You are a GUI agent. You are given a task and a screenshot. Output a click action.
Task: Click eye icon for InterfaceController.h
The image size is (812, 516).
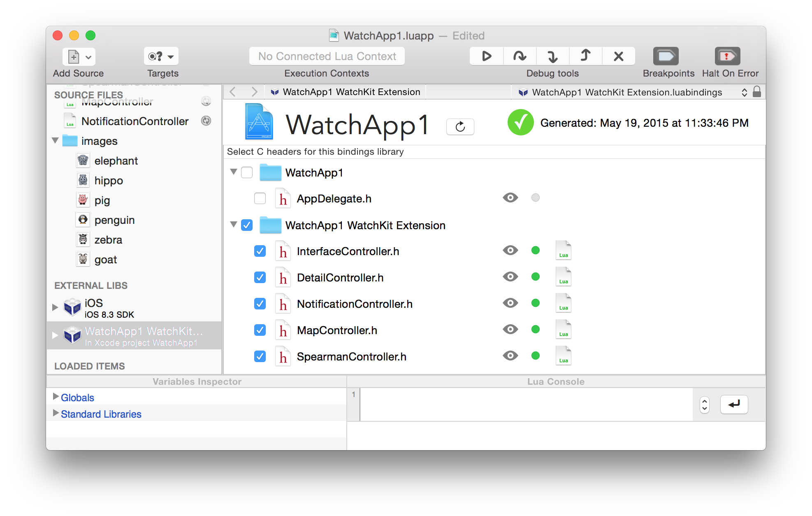click(x=510, y=250)
